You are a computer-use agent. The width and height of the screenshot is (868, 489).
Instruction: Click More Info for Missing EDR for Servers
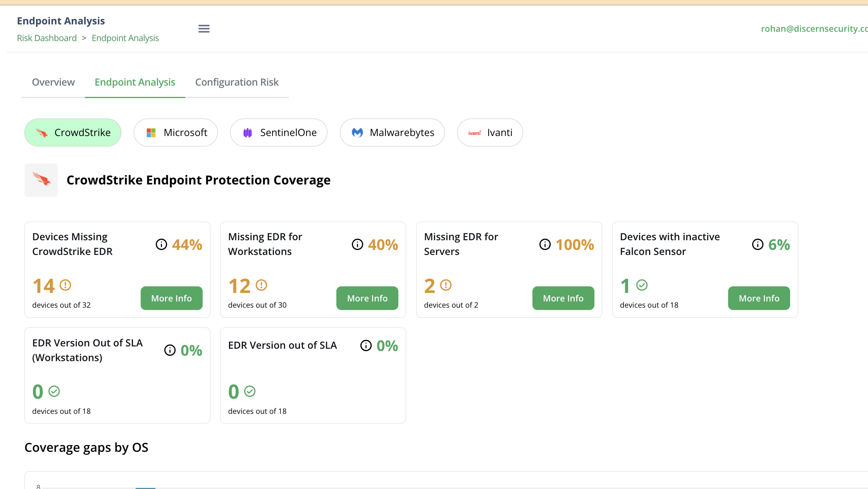click(x=563, y=298)
